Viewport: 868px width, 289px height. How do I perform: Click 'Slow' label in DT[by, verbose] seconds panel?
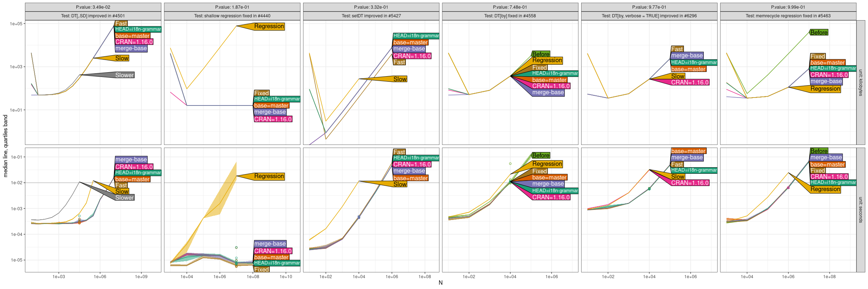[x=678, y=177]
